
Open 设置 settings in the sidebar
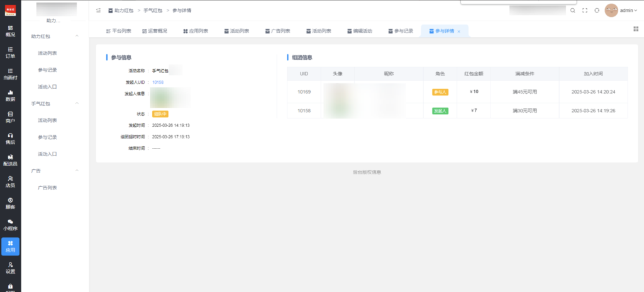pos(10,268)
